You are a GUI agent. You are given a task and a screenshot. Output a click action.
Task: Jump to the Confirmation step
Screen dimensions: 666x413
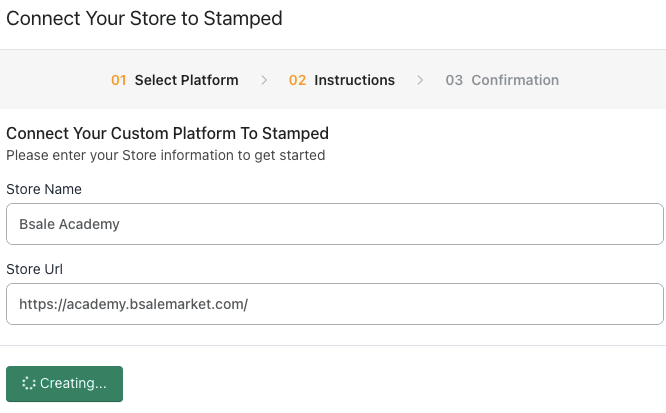click(515, 80)
